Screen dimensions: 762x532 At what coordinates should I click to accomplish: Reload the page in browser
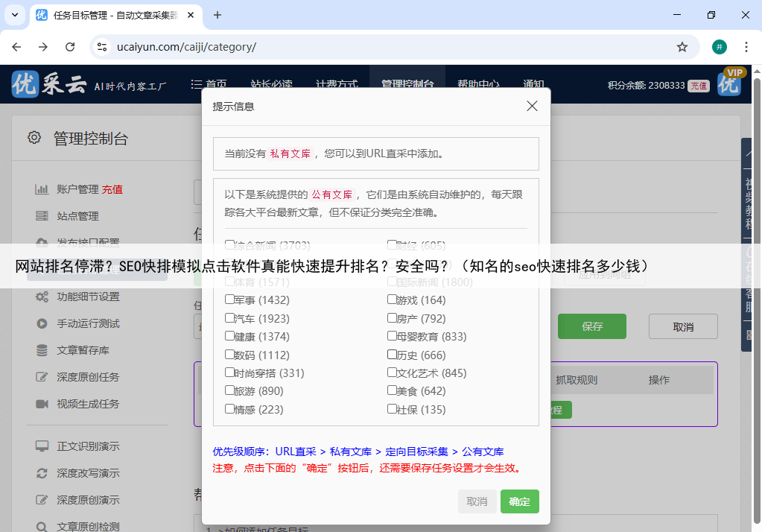point(70,47)
